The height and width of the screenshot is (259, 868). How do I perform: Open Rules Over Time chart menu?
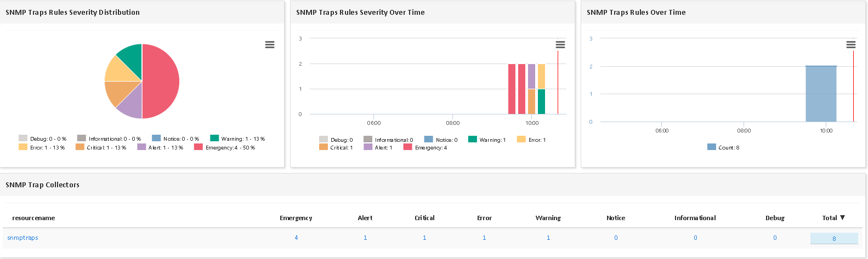point(850,45)
